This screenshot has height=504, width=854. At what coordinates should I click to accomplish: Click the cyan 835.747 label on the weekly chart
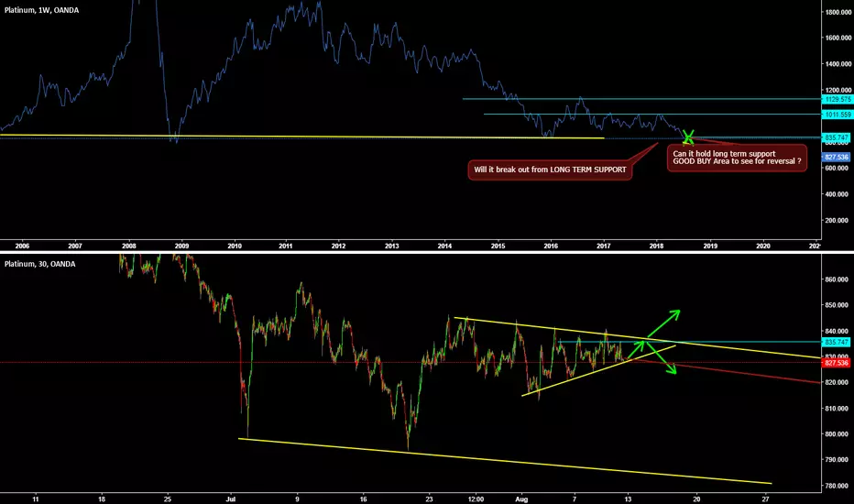point(836,137)
